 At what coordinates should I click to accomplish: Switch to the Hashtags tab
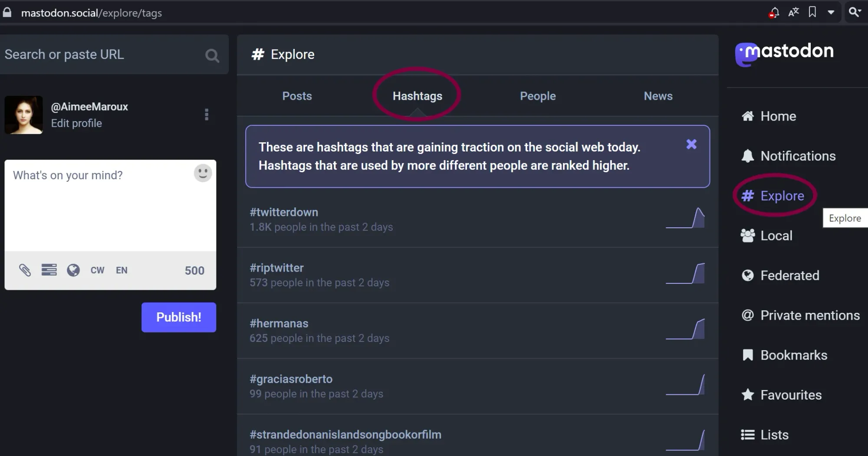418,96
